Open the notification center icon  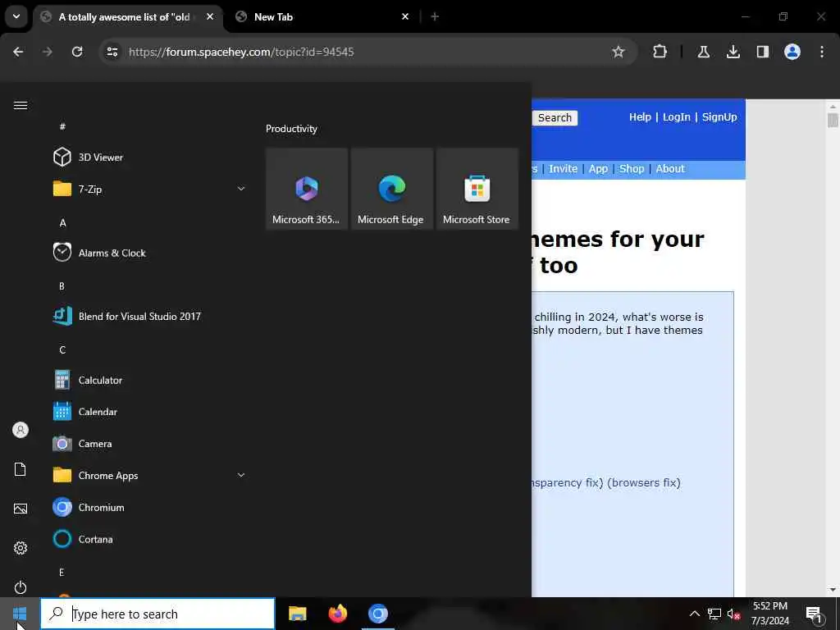(814, 614)
